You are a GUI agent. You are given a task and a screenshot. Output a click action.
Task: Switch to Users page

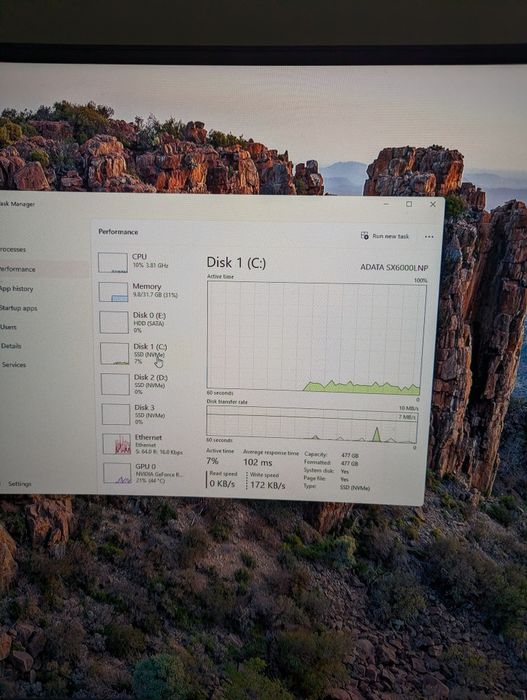[x=8, y=327]
